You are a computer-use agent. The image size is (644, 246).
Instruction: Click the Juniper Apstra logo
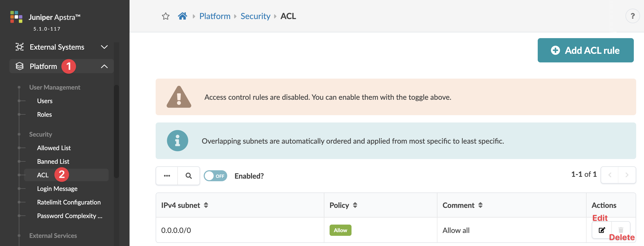click(16, 17)
